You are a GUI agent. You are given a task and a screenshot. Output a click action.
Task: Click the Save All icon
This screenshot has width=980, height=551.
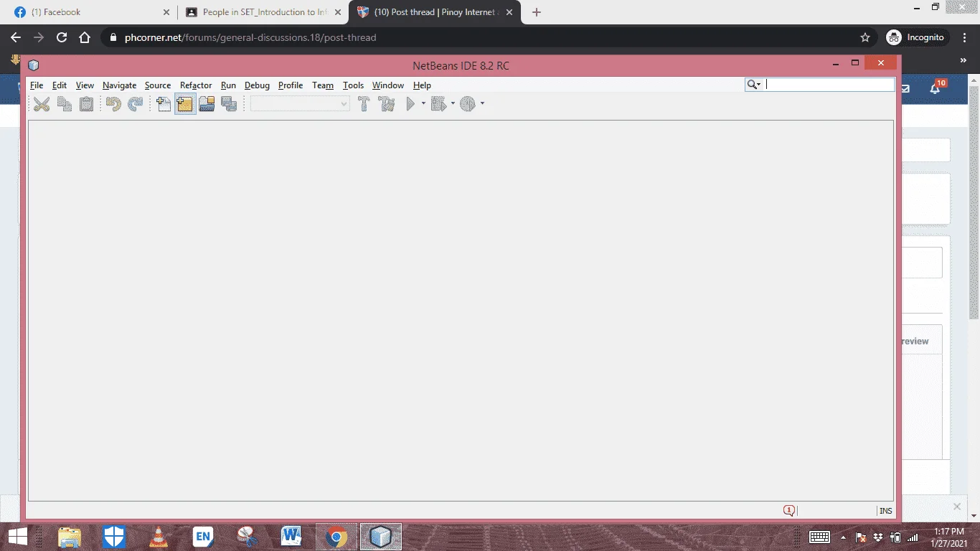click(229, 104)
